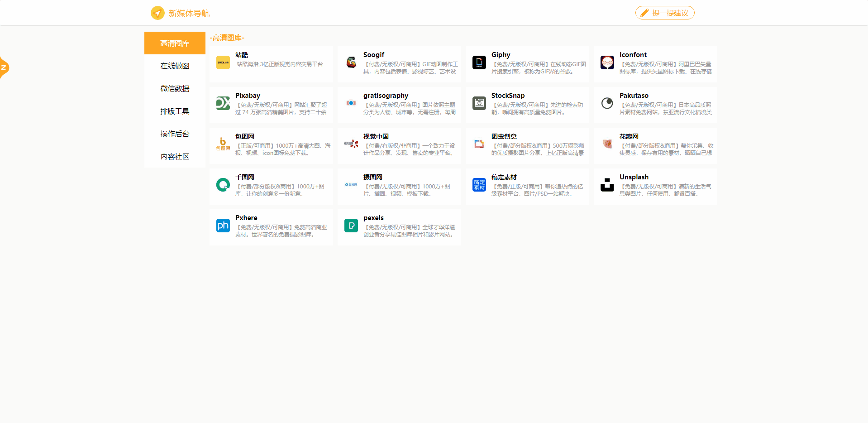Click the 新媒体导航 paper-plane logo icon

coord(157,13)
